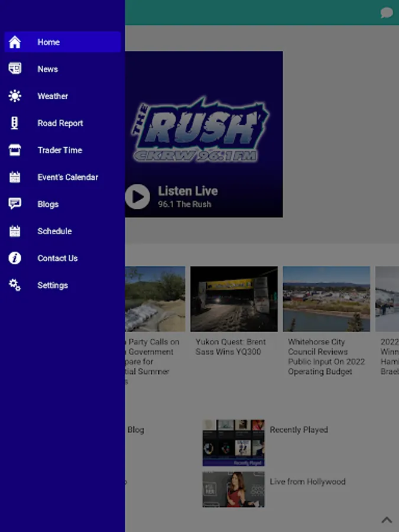Open the sandbags news photo thumbnail
399x532 pixels.
pos(155,299)
